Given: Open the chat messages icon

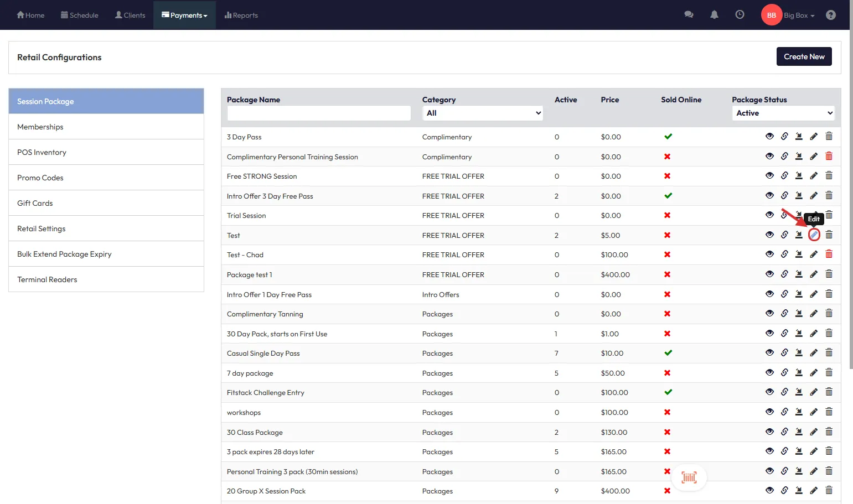Looking at the screenshot, I should pyautogui.click(x=689, y=15).
